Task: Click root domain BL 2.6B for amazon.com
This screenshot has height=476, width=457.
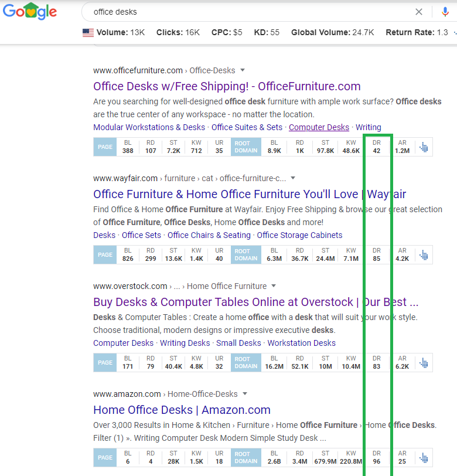Action: (274, 461)
